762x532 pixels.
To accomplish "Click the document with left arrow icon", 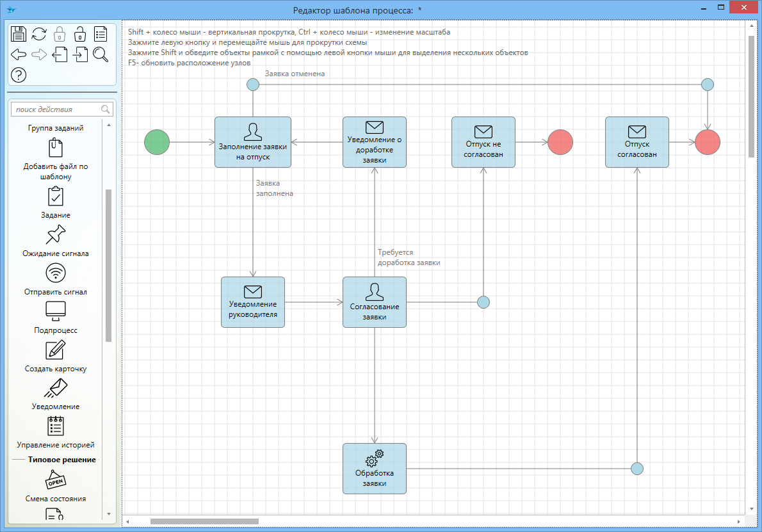I will tap(60, 54).
